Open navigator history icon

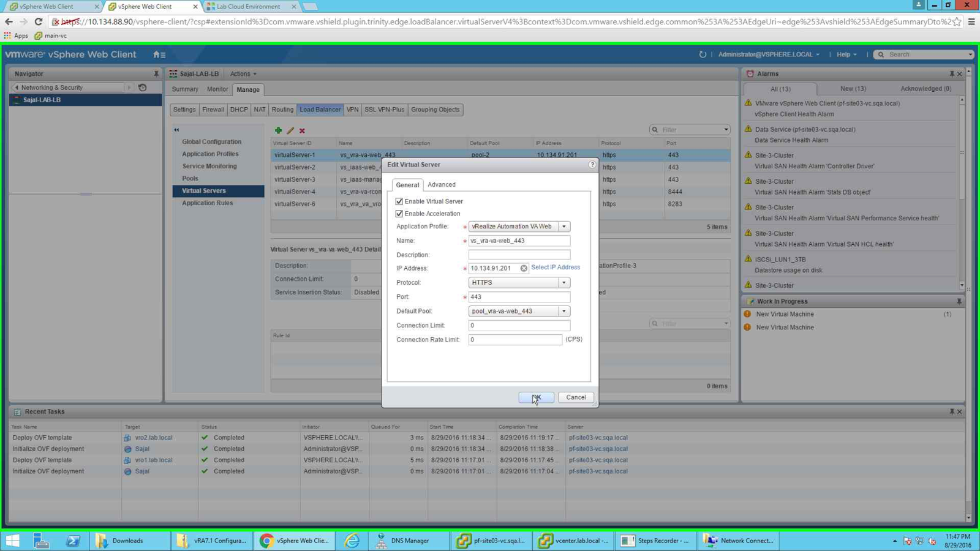143,88
